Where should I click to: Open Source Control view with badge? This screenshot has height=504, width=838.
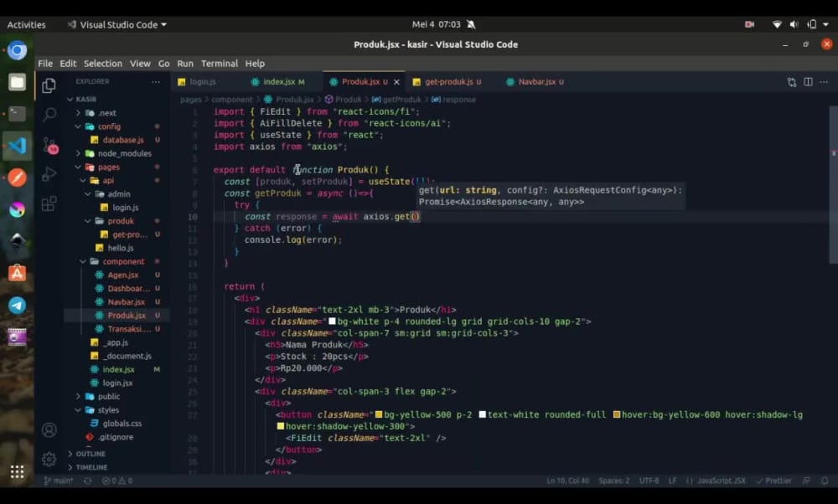[49, 145]
